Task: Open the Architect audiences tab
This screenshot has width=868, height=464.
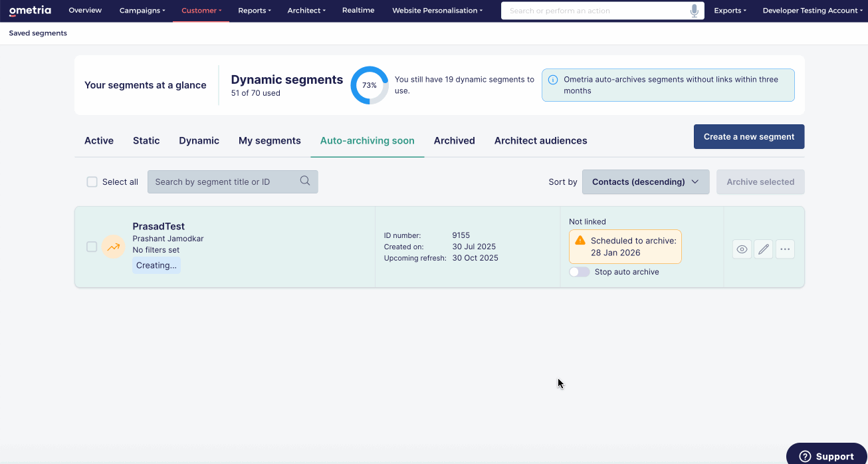Action: pyautogui.click(x=541, y=140)
